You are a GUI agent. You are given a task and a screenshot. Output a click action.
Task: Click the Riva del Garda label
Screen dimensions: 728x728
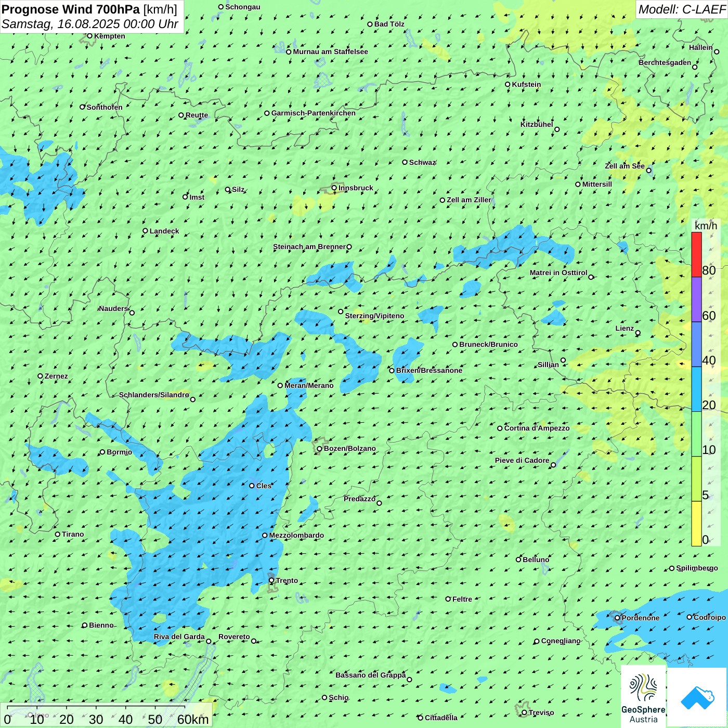click(x=179, y=636)
